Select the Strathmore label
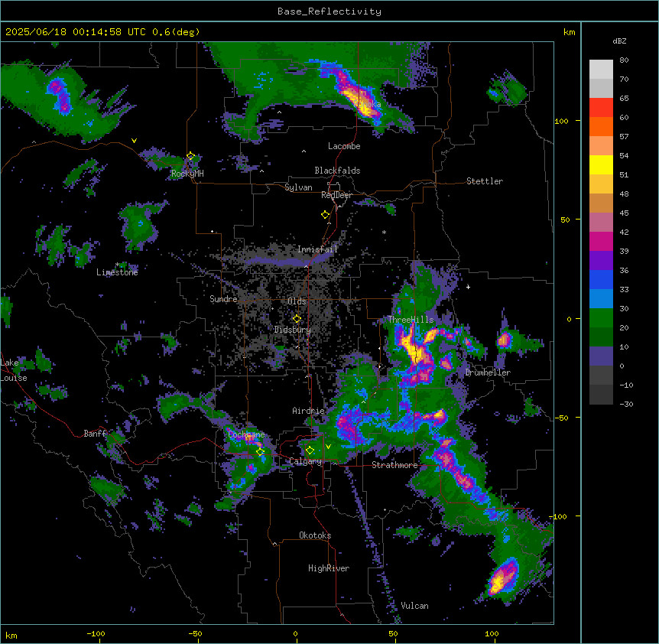Screen dimensions: 659x644 pyautogui.click(x=394, y=465)
